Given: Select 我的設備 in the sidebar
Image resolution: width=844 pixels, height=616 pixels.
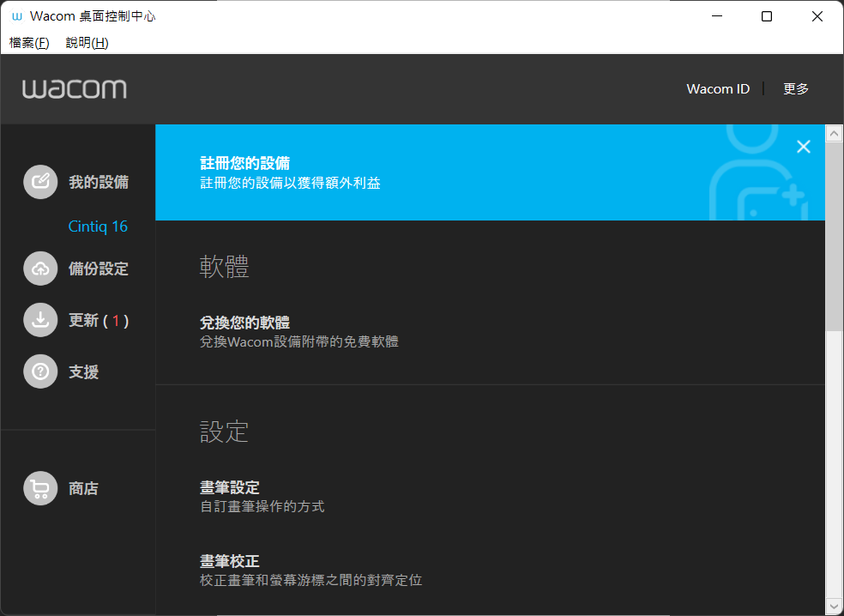Looking at the screenshot, I should tap(99, 182).
